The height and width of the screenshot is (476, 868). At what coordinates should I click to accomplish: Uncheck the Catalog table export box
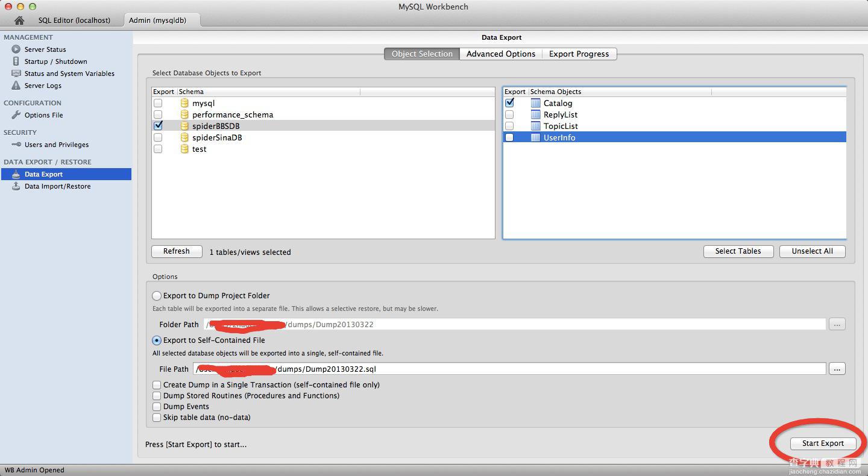pyautogui.click(x=509, y=103)
